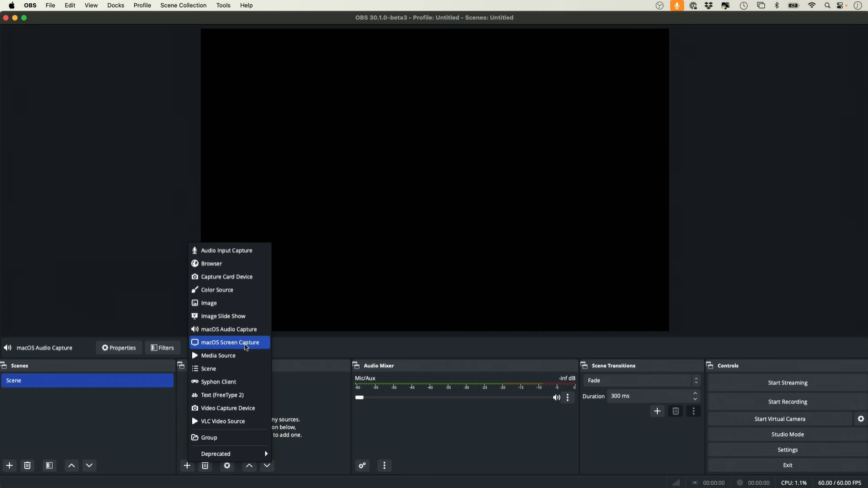Choose Browser source from menu
This screenshot has height=488, width=868.
coord(230,264)
